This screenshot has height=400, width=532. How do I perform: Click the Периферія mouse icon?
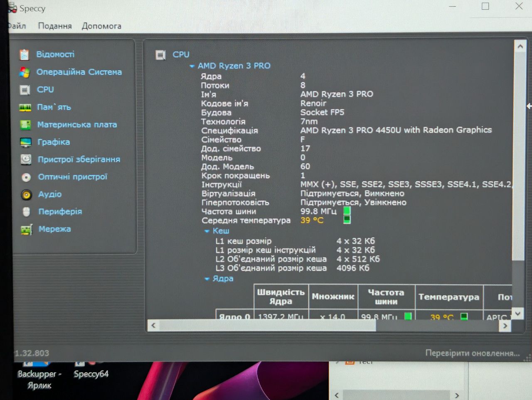click(x=26, y=212)
